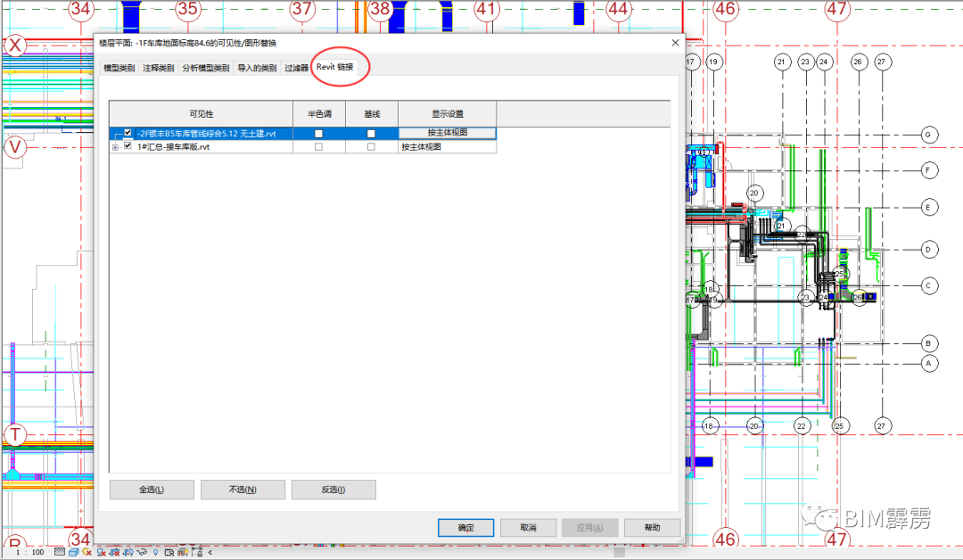
Task: Select linked grid bubble D in the plan
Action: pos(928,250)
